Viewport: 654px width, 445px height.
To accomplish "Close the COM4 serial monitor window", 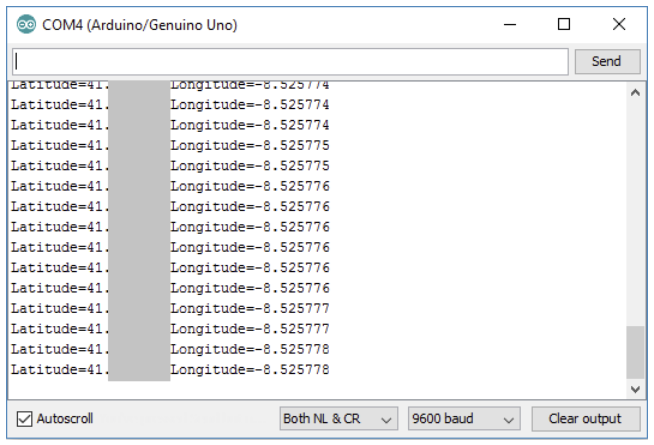I will [x=618, y=23].
